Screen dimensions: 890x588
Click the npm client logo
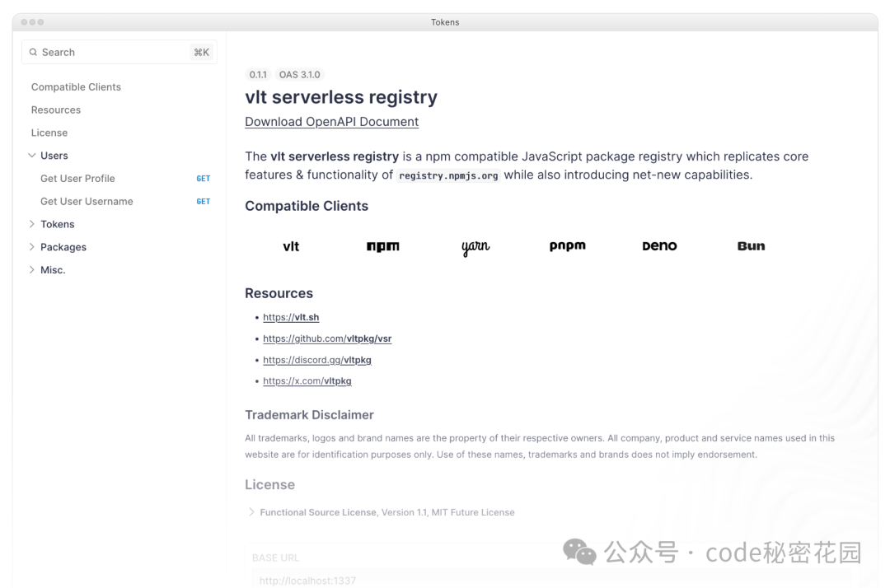382,246
